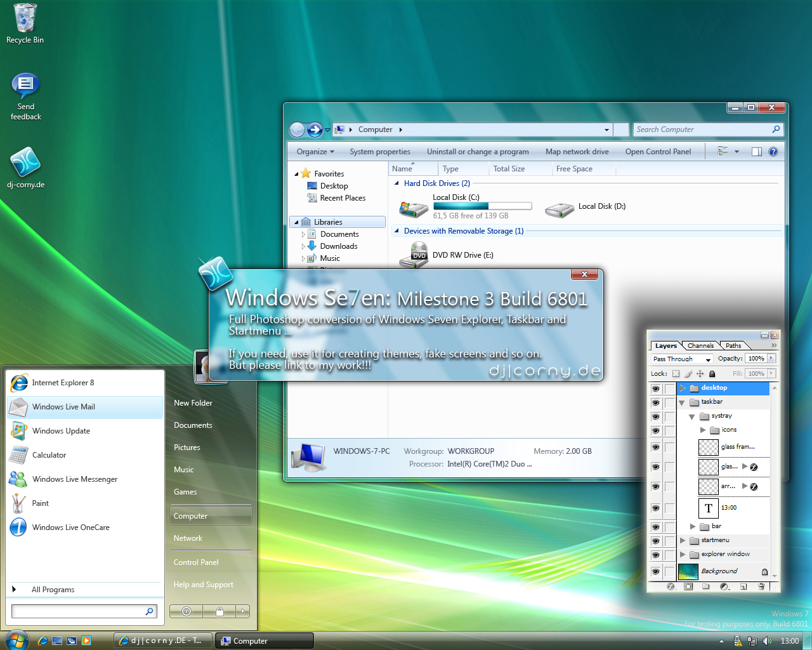Click the add layer mask icon
812x650 pixels.
click(x=688, y=587)
